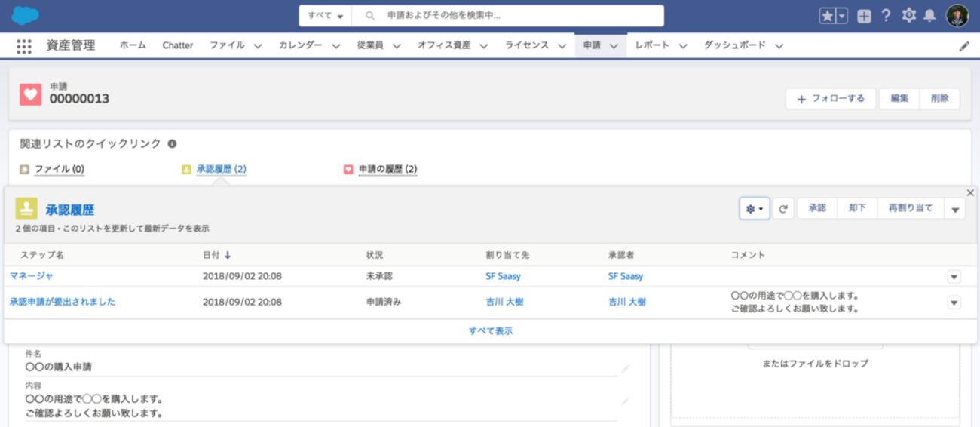Switch to the レポート tab
Viewport: 980px width, 427px height.
(x=652, y=45)
